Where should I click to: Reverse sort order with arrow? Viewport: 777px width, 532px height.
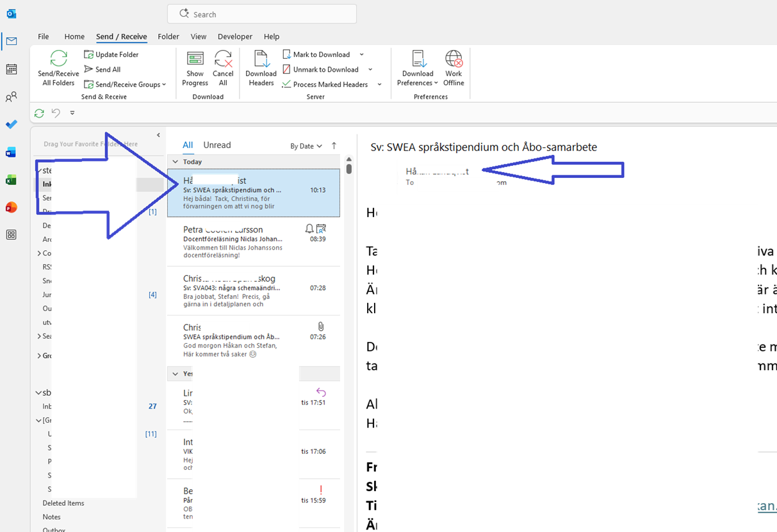[334, 146]
